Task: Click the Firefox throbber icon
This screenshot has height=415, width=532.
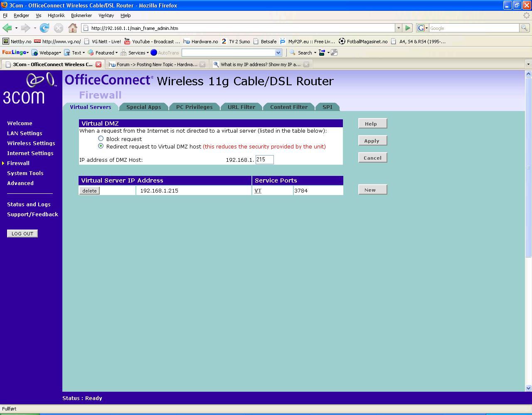Action: [527, 15]
